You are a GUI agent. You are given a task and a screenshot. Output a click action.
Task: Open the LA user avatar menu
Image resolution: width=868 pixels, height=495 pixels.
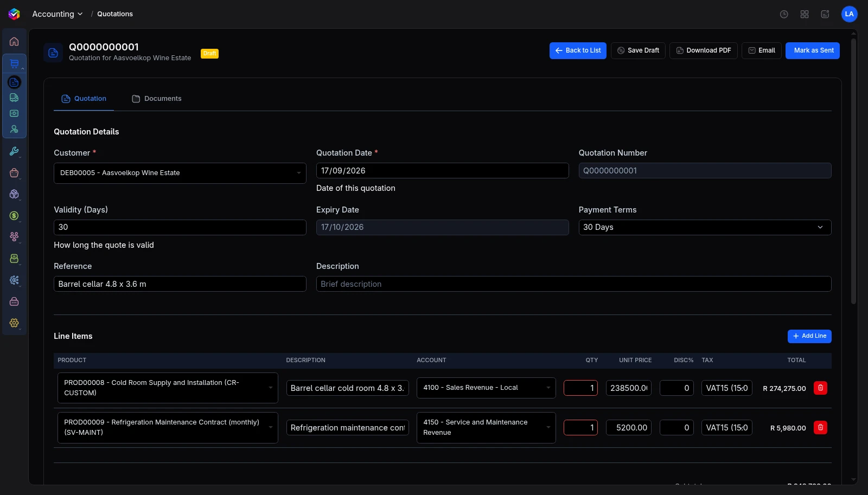pyautogui.click(x=849, y=14)
